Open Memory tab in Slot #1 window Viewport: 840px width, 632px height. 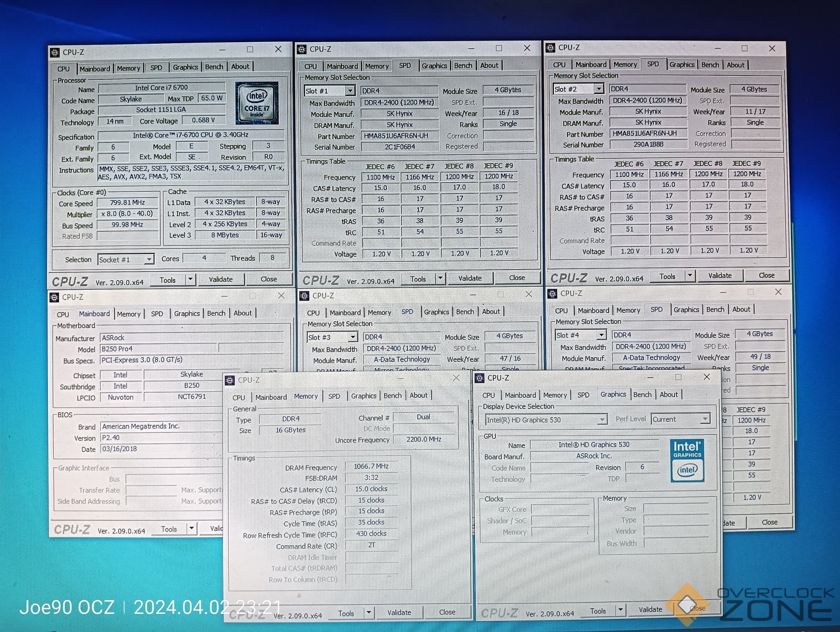tap(377, 66)
